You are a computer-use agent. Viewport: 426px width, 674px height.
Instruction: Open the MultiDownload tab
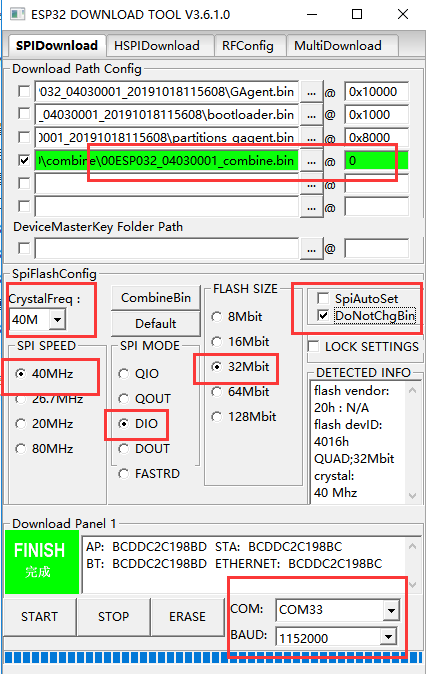click(x=338, y=46)
